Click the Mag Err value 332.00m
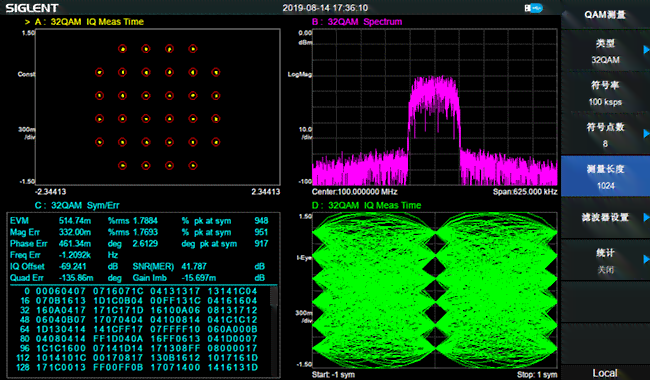 click(75, 232)
